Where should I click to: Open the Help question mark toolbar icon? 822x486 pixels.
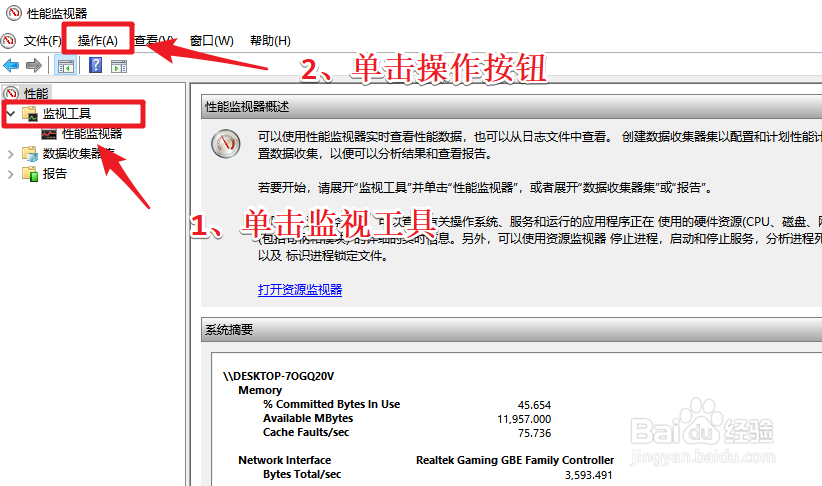(x=95, y=66)
